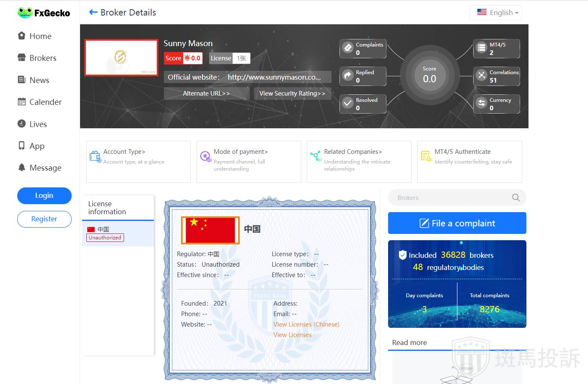
Task: Click the MT4/5 server icon
Action: pyautogui.click(x=482, y=48)
